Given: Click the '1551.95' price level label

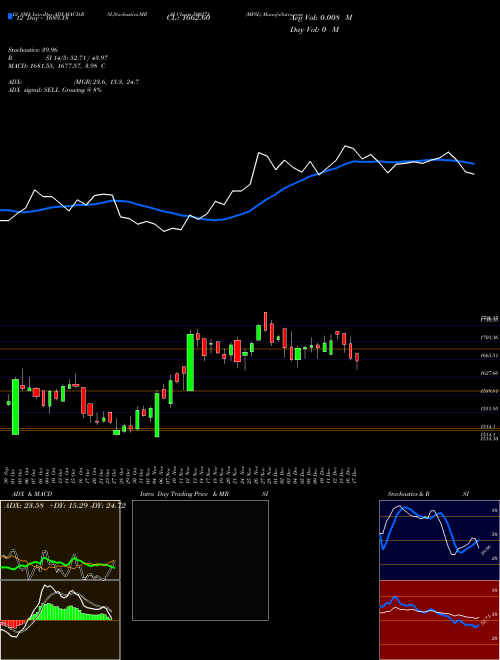Looking at the screenshot, I should pyautogui.click(x=489, y=409).
